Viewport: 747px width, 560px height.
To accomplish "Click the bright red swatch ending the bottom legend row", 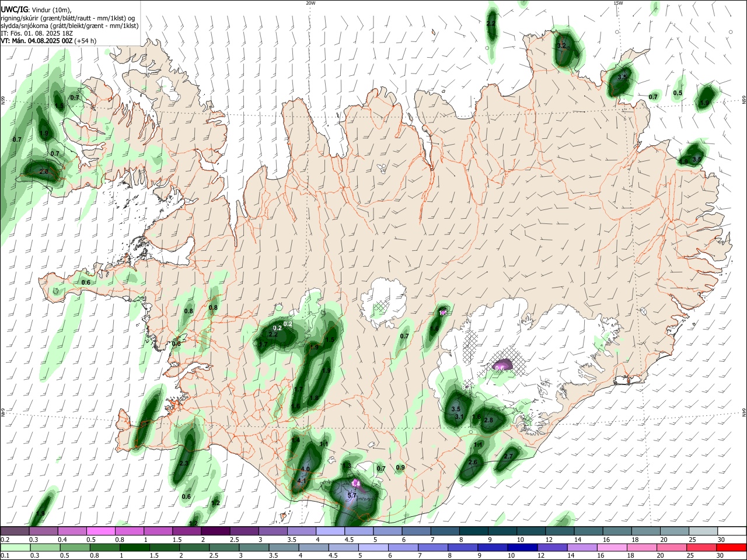I will [x=731, y=548].
